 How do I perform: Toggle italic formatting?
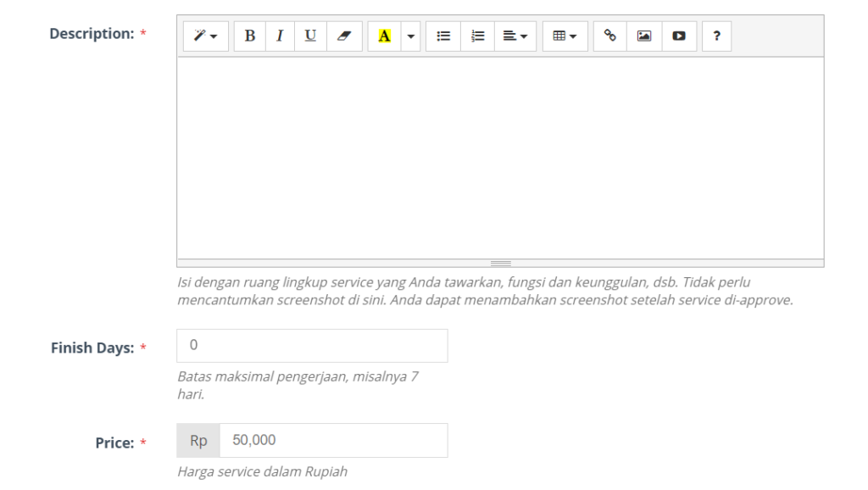pos(280,36)
